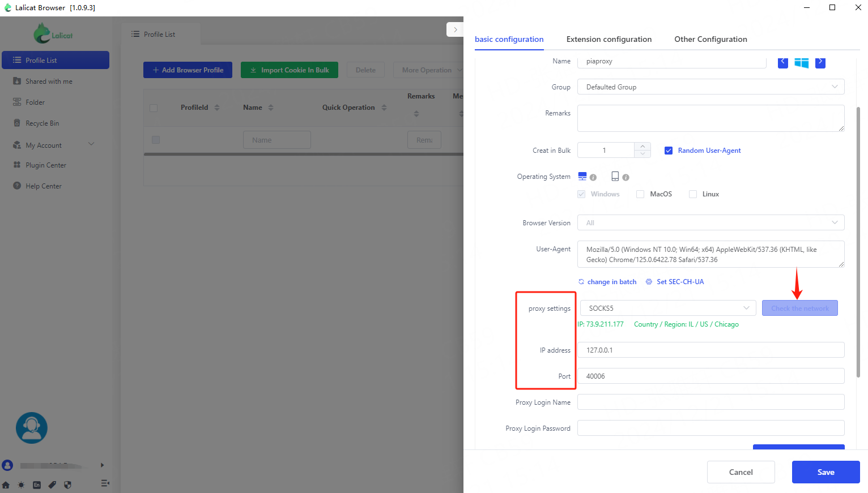Collapse the sidebar using the menu-fold icon
Viewport: 868px width, 493px height.
[x=105, y=483]
